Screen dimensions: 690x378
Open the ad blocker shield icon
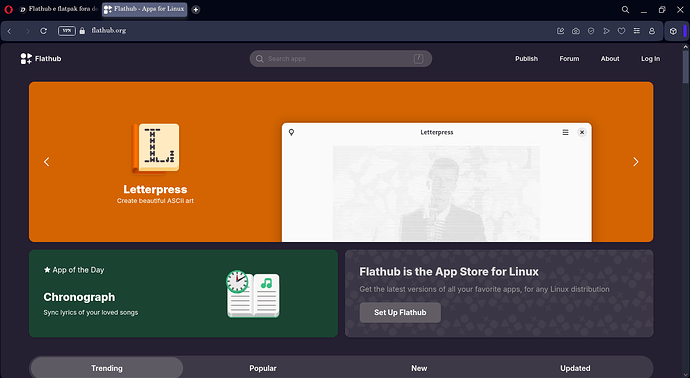point(591,31)
